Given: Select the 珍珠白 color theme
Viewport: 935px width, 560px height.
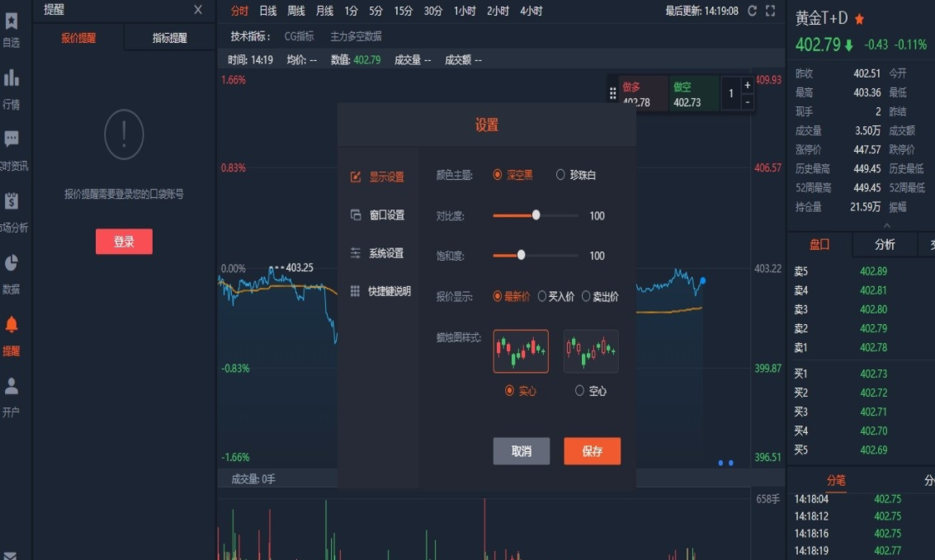Looking at the screenshot, I should coord(576,175).
